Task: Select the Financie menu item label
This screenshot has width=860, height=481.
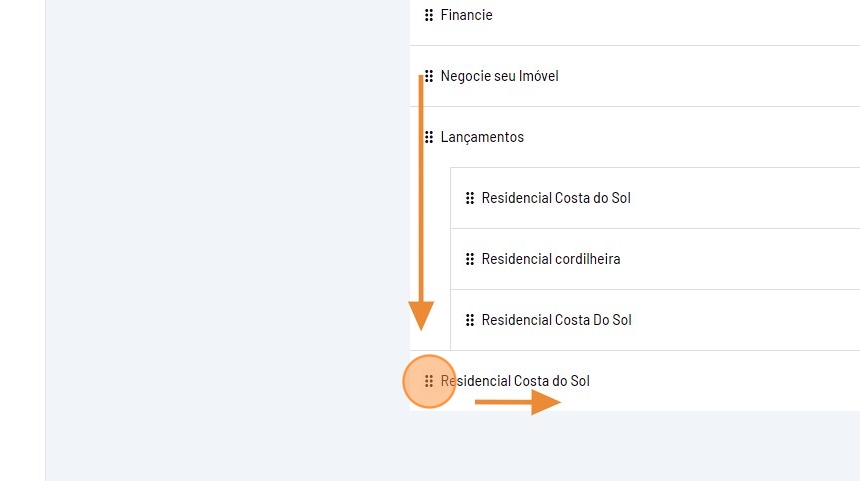Action: (466, 15)
